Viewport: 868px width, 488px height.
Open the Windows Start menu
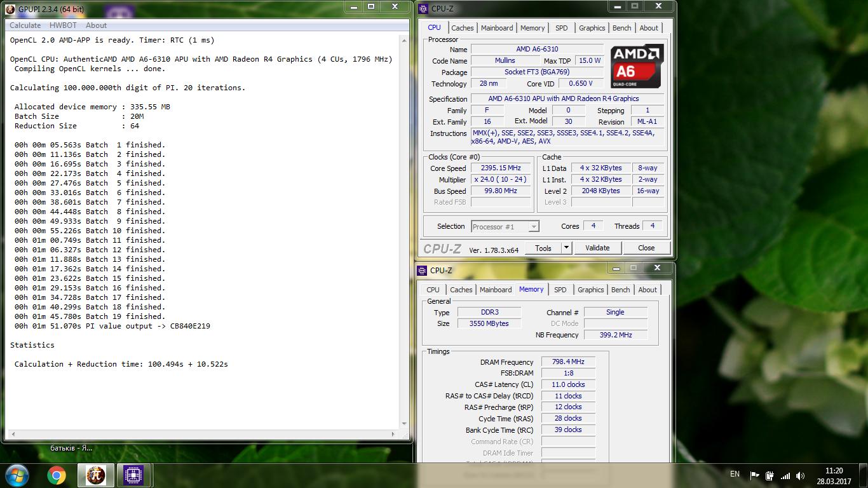point(17,475)
